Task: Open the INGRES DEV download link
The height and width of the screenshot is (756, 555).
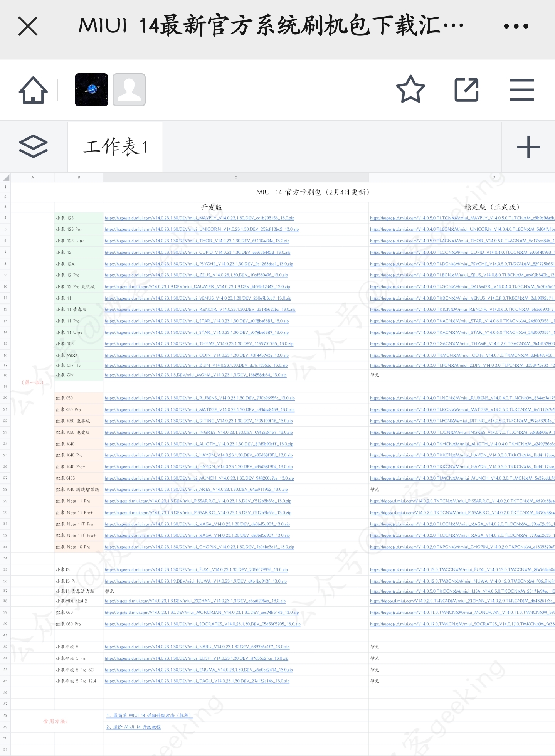Action: pos(199,433)
